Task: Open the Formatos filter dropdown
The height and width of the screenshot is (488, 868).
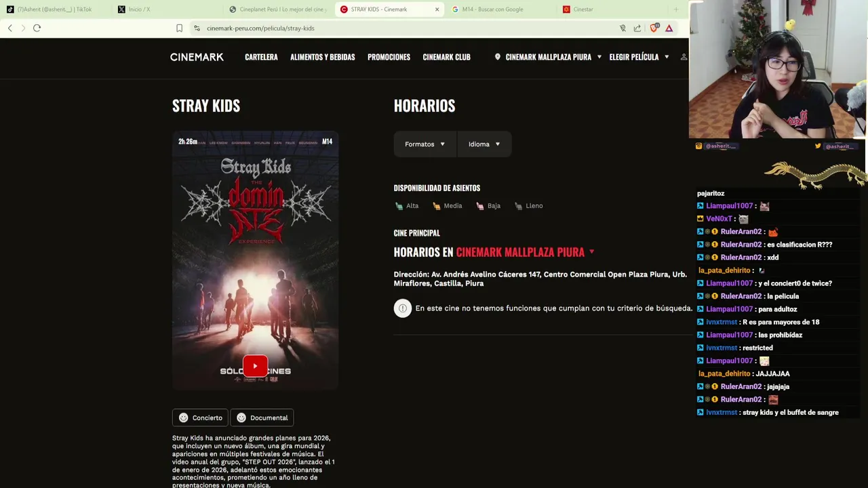Action: click(425, 144)
